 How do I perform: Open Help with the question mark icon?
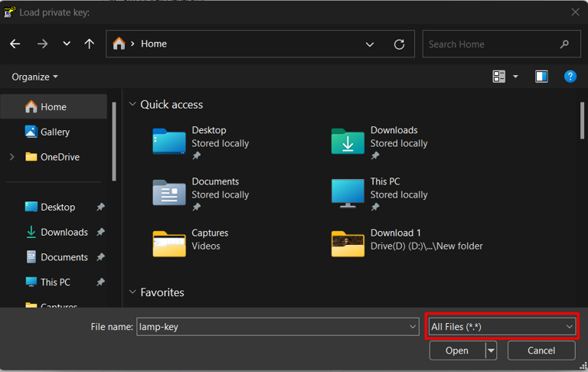coord(570,77)
